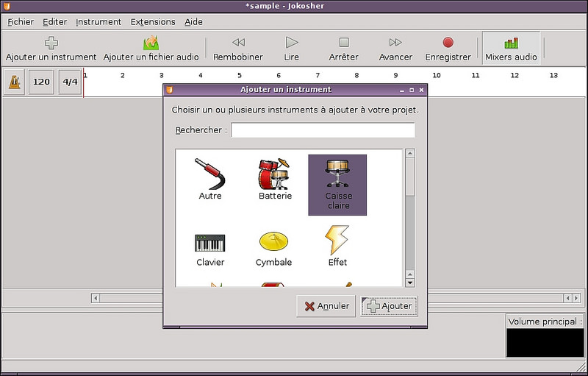Choose the Clavier keyboard instrument
This screenshot has height=376, width=588.
(209, 243)
